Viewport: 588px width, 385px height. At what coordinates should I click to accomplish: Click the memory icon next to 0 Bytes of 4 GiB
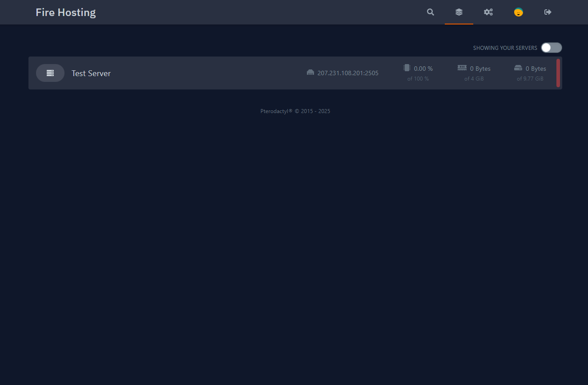(x=462, y=68)
